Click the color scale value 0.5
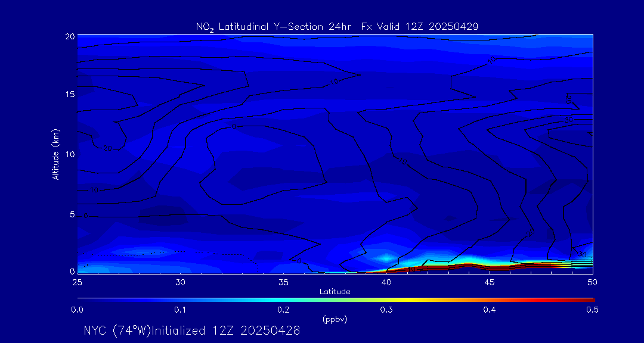 coord(593,310)
